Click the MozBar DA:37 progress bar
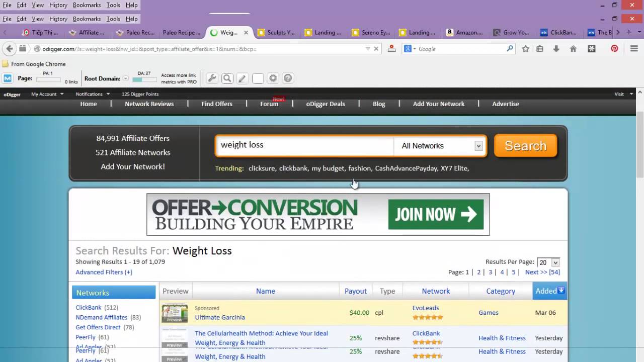The height and width of the screenshot is (362, 644). tap(144, 79)
